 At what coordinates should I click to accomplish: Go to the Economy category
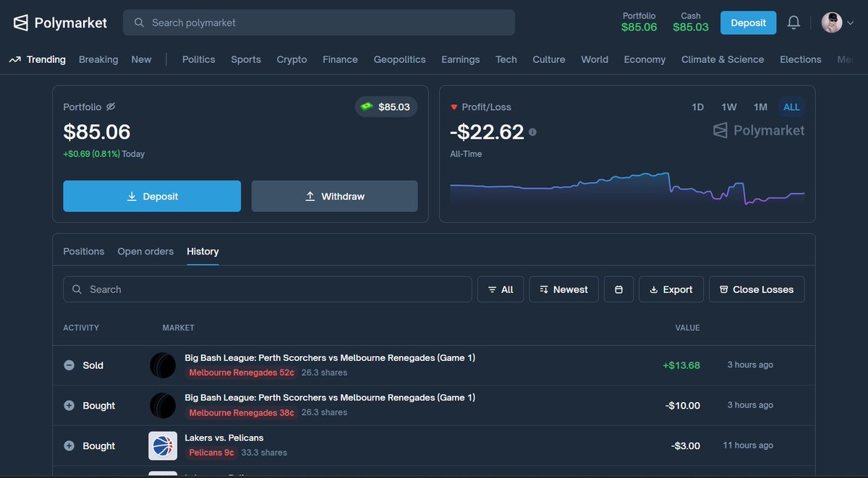644,59
